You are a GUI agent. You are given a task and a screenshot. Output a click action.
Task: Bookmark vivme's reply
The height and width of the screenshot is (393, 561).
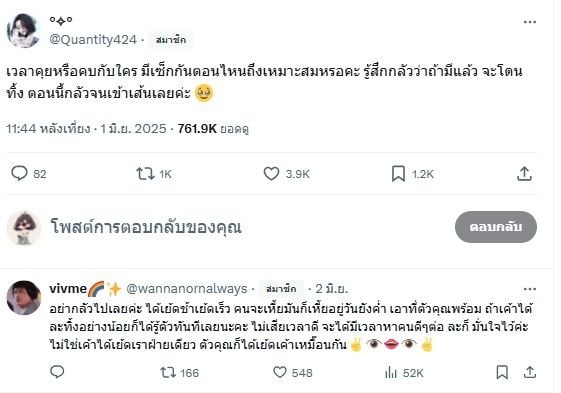point(502,373)
